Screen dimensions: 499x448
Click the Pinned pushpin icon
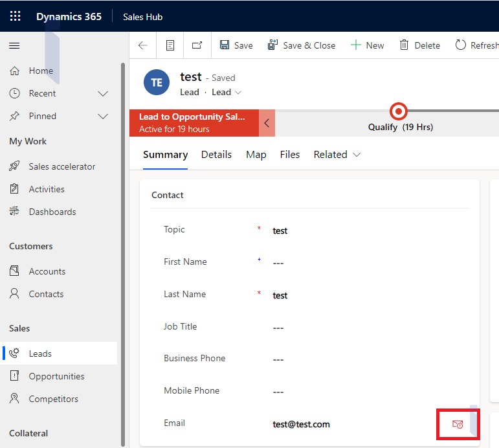[15, 116]
